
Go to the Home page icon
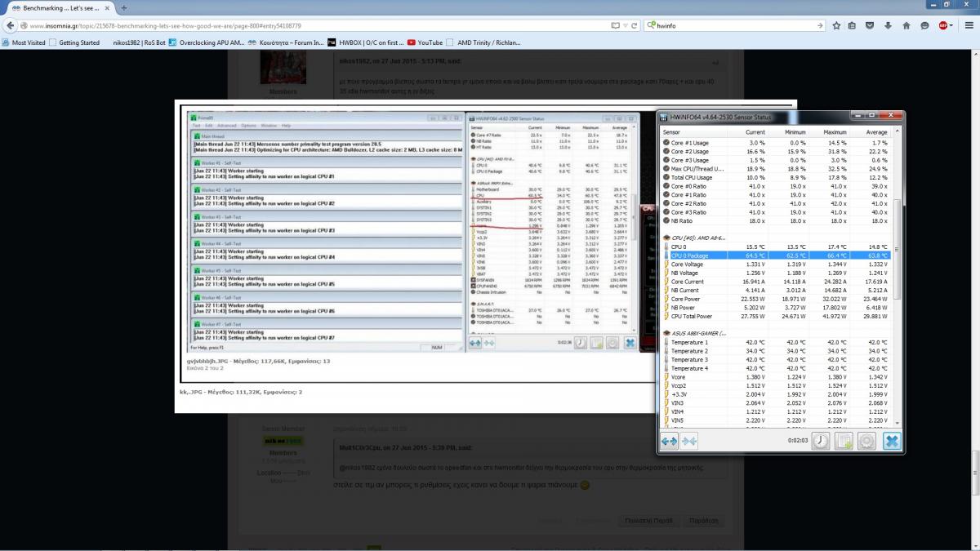point(908,25)
